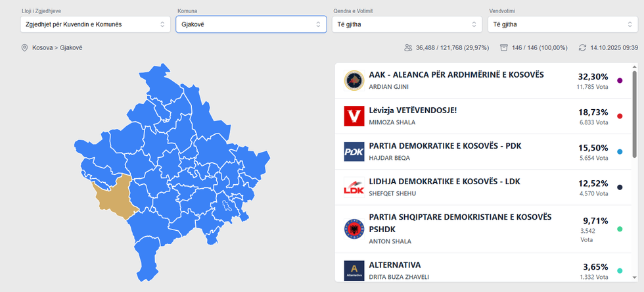Click the location pin breadcrumb icon
Viewport: 644px width, 292px height.
(25, 48)
